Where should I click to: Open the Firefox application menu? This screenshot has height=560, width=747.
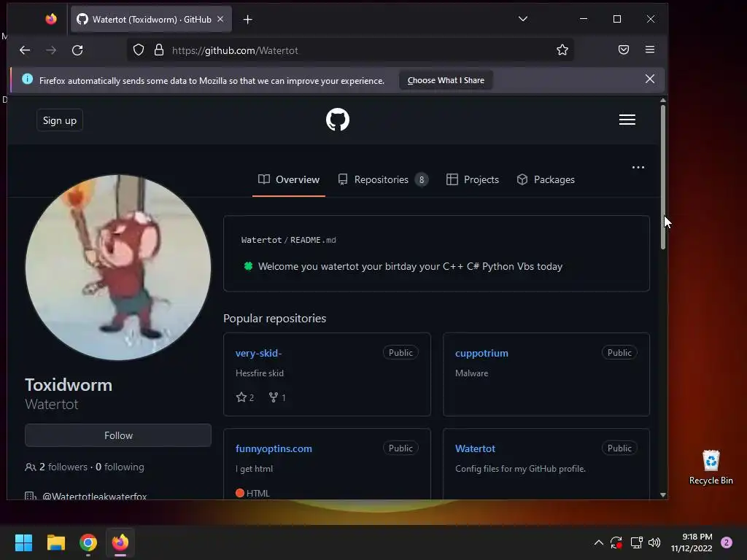tap(650, 50)
